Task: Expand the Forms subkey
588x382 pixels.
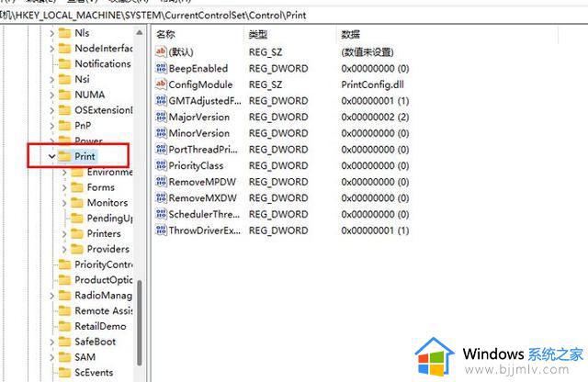Action: [64, 187]
